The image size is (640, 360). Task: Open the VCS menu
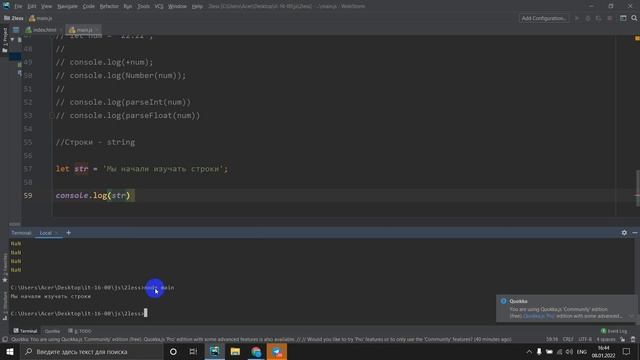click(x=159, y=6)
